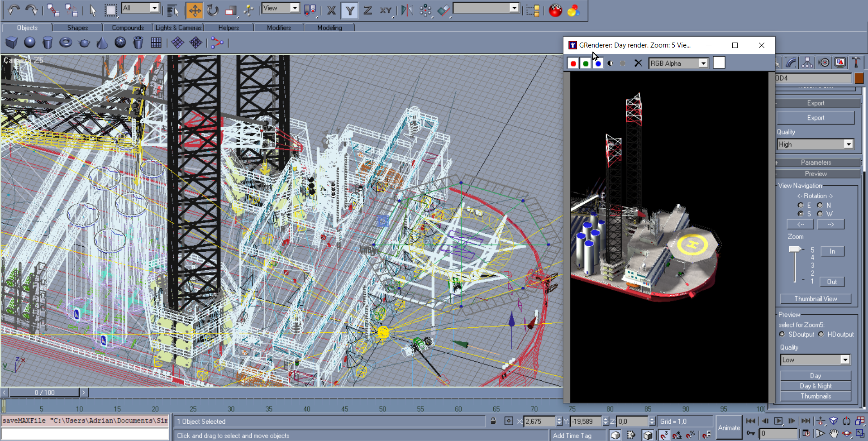Click the Align tool icon
868x441 pixels.
click(x=444, y=10)
